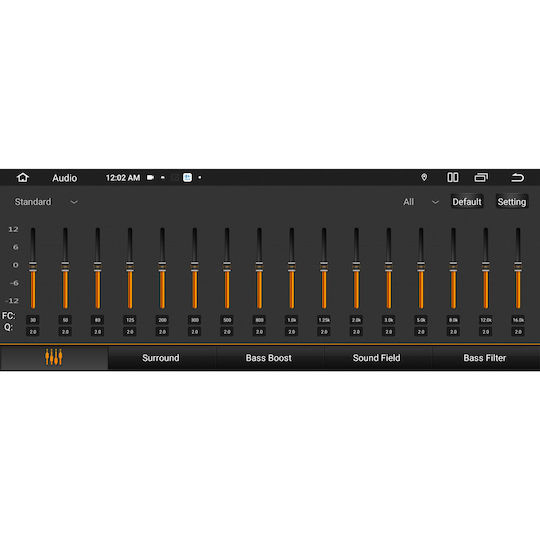Open the Bass Filter tab
Viewport: 540px width, 540px height.
485,358
